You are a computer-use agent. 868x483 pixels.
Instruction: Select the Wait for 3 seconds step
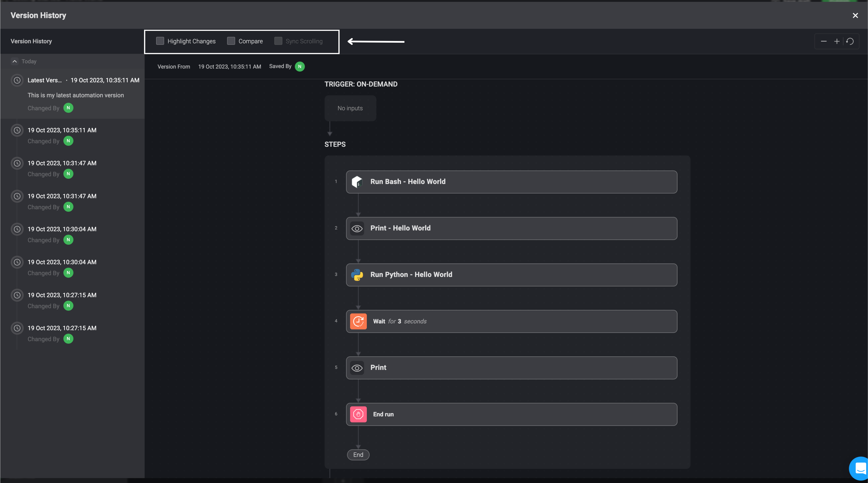point(512,322)
